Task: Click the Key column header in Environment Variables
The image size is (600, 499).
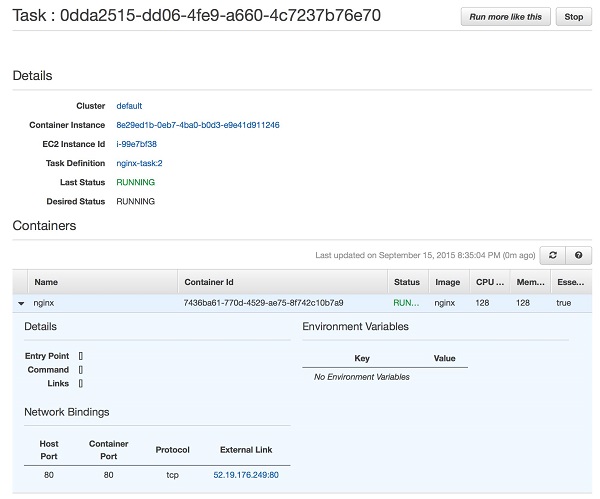Action: 362,358
